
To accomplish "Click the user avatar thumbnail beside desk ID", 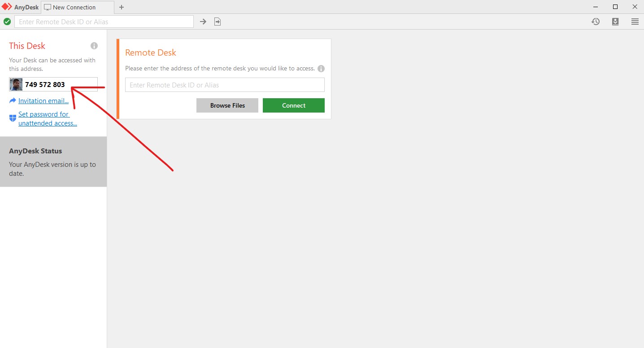I will tap(16, 84).
